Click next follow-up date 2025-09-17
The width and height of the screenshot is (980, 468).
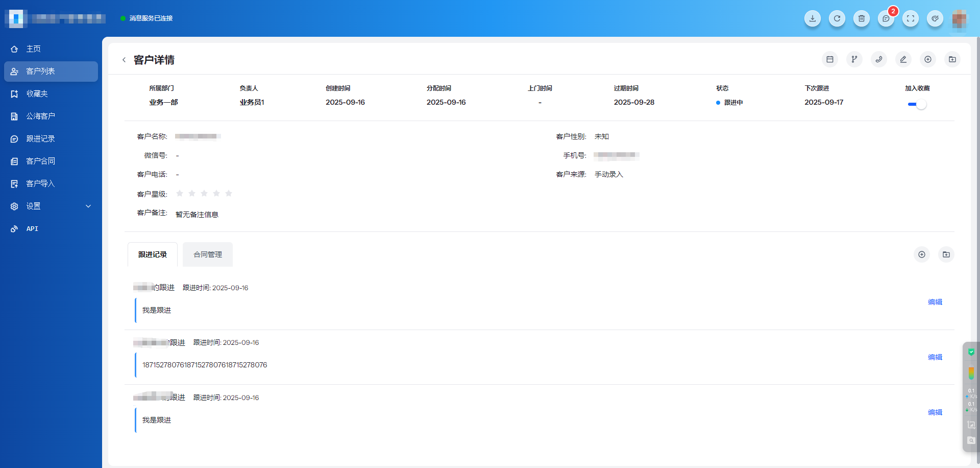(824, 102)
